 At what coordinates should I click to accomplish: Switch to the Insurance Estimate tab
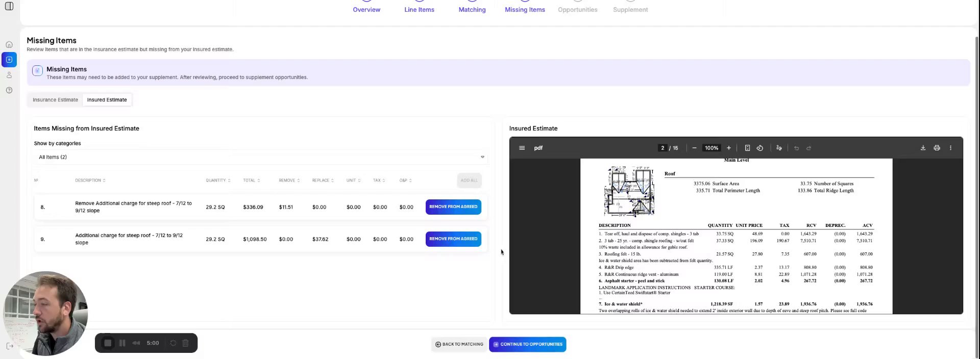click(x=55, y=100)
